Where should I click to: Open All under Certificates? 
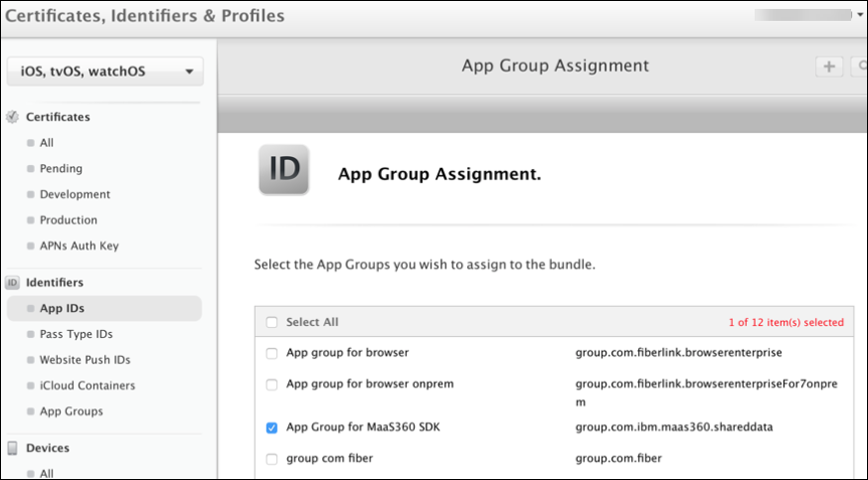[47, 143]
